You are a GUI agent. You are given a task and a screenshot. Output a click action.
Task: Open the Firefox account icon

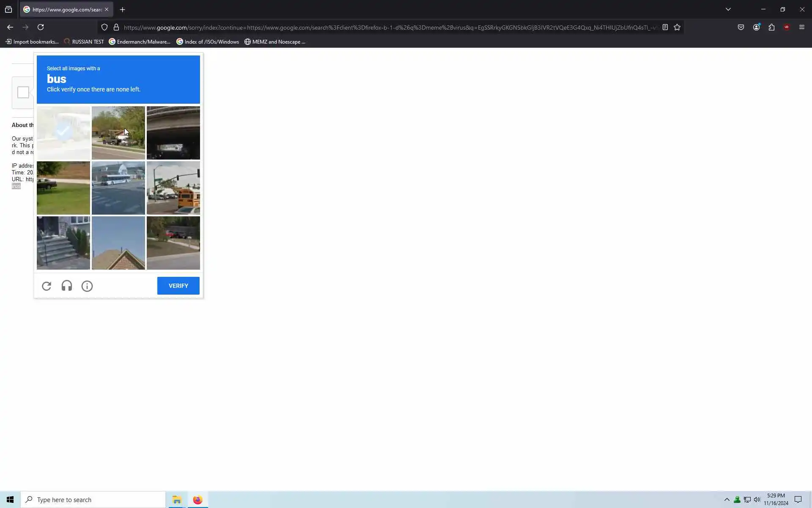click(x=756, y=27)
